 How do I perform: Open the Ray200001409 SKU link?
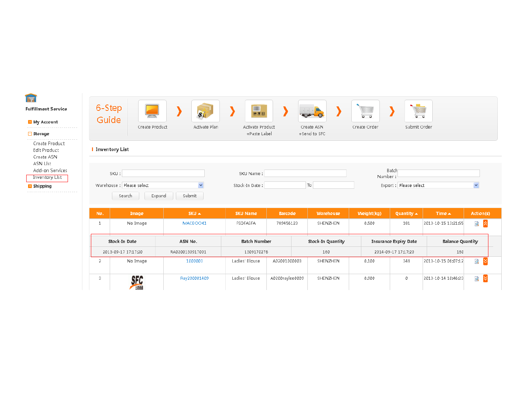point(194,278)
